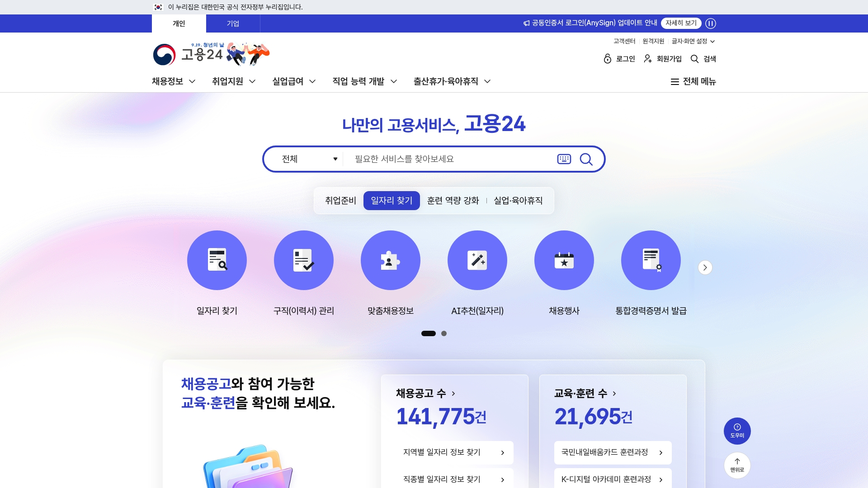Screen dimensions: 868x488
Task: Open 전체 메뉴 hamburger menu
Action: 693,81
